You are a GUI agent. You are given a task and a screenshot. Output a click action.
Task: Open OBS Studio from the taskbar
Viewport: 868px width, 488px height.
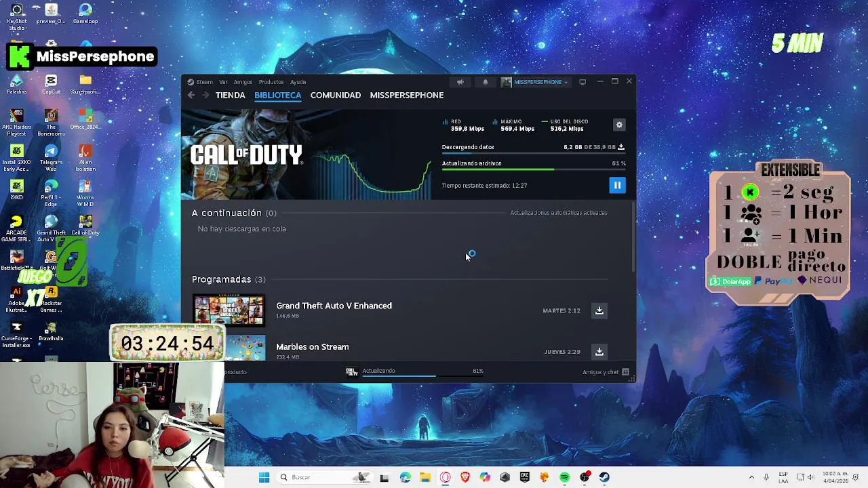pyautogui.click(x=585, y=477)
